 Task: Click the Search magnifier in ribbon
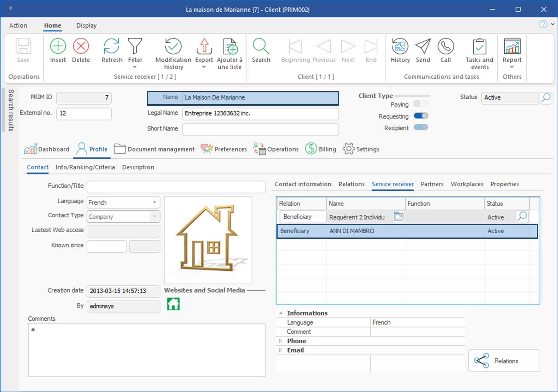(x=261, y=47)
